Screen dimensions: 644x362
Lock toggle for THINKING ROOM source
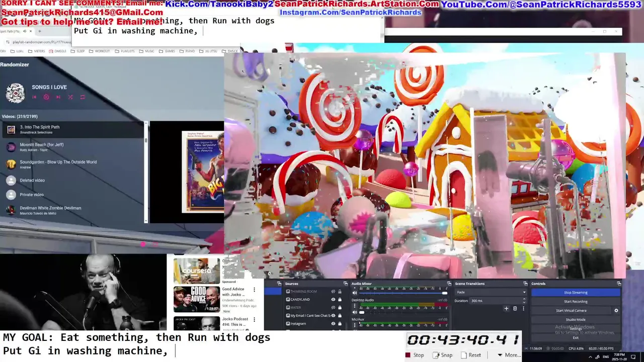tap(340, 292)
